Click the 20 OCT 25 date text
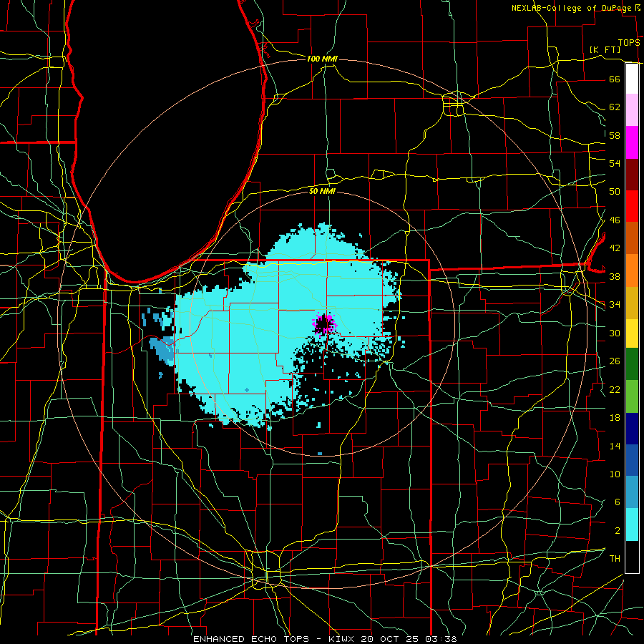The image size is (644, 644). point(391,639)
